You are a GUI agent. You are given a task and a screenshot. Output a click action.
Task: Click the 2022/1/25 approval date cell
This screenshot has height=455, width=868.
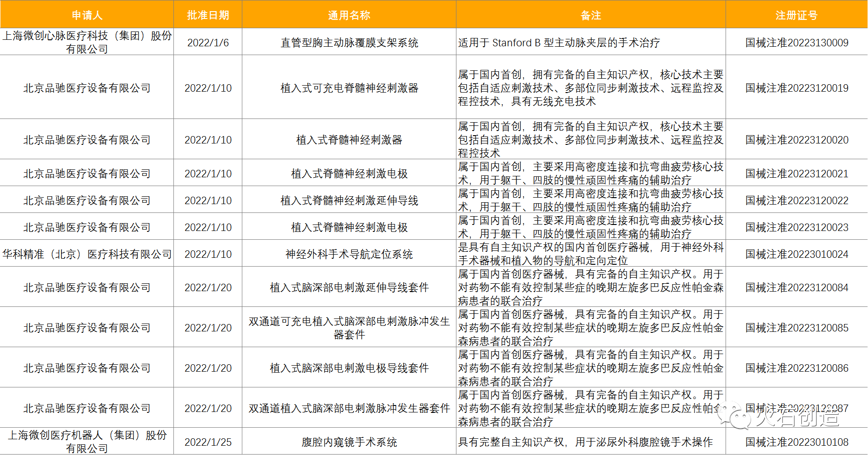point(208,442)
